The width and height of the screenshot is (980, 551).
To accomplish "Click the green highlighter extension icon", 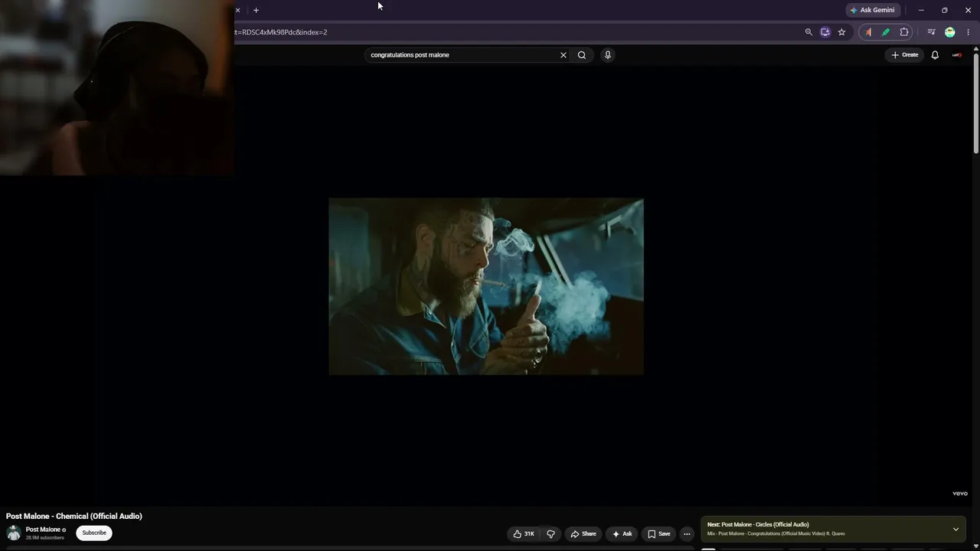I will [x=886, y=32].
